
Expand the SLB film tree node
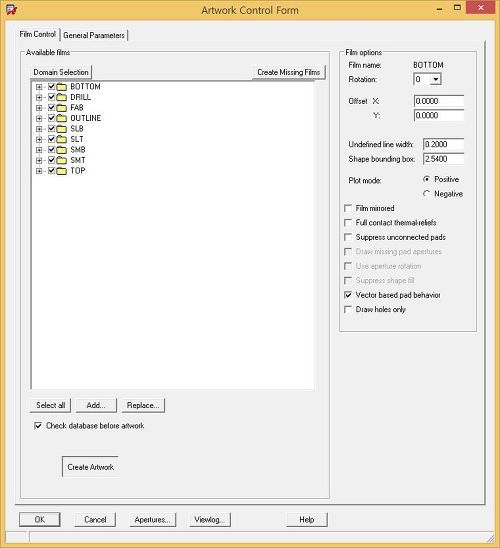pos(39,129)
